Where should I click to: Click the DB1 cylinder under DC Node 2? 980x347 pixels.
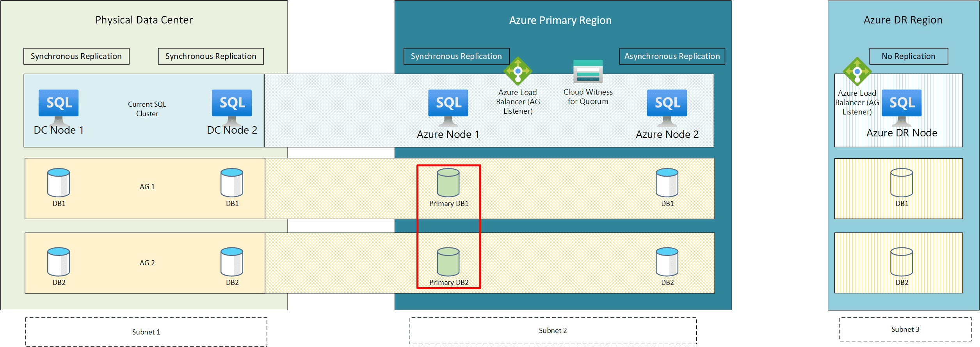[x=232, y=182]
